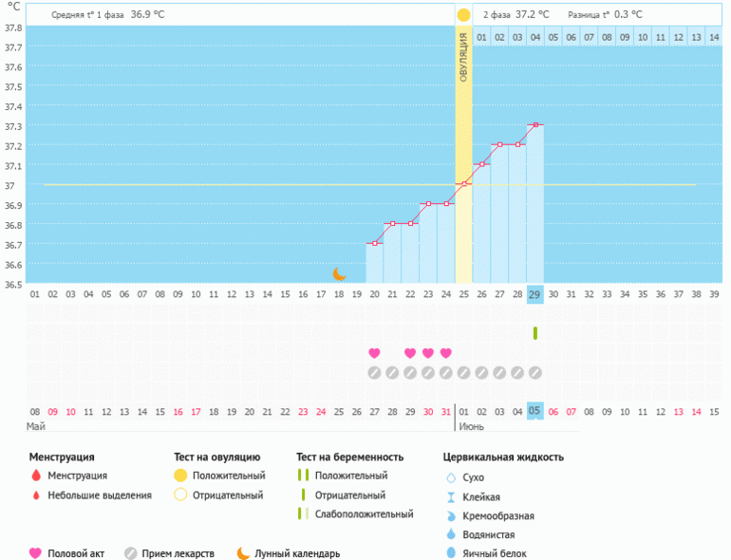Click the red Менструация drop icon in legend
731x560 pixels.
tap(36, 476)
